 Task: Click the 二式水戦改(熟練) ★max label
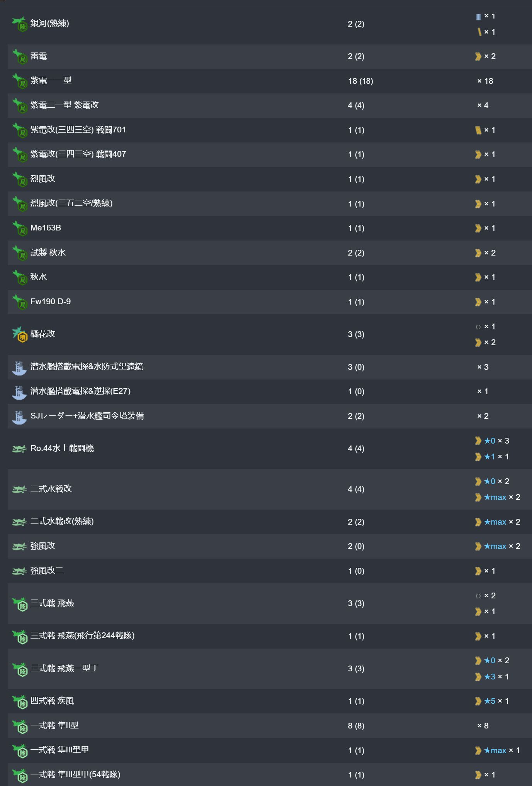pos(495,522)
